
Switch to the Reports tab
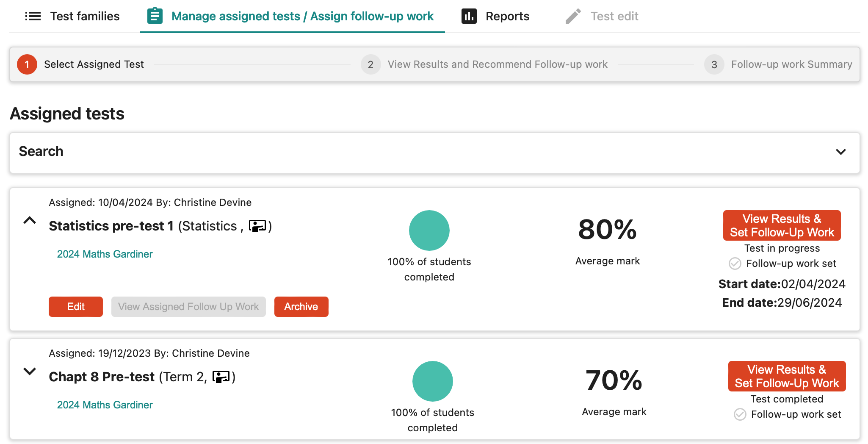(495, 16)
